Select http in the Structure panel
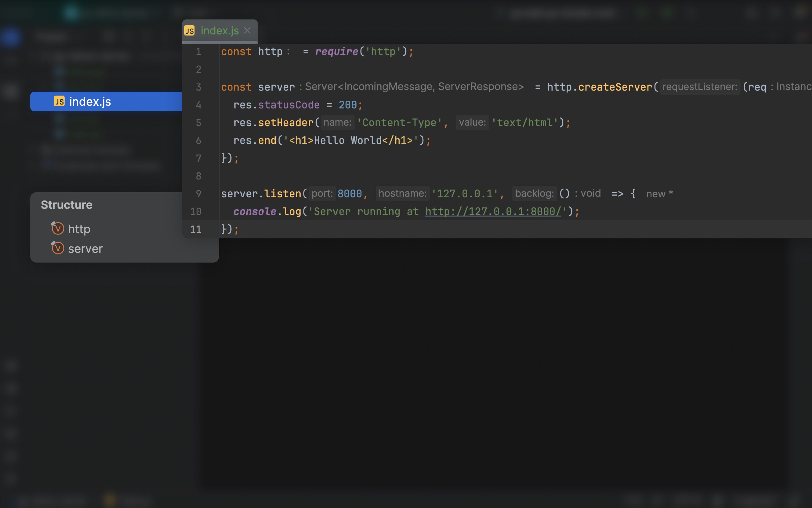The height and width of the screenshot is (508, 812). [x=79, y=229]
